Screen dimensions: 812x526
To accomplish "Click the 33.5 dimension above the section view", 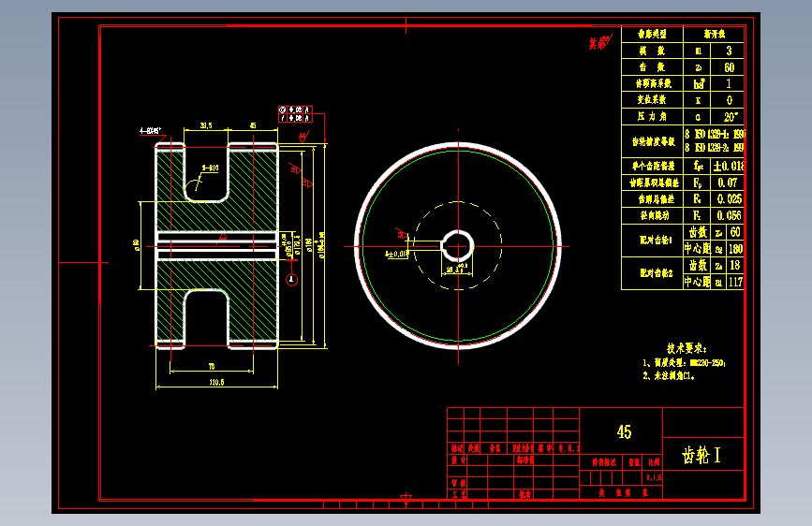I will click(206, 125).
